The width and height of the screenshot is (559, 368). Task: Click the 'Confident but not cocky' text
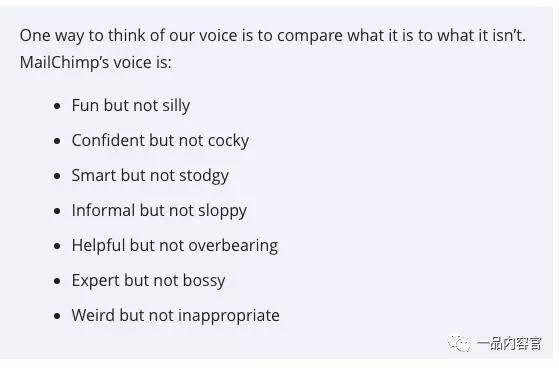point(160,141)
